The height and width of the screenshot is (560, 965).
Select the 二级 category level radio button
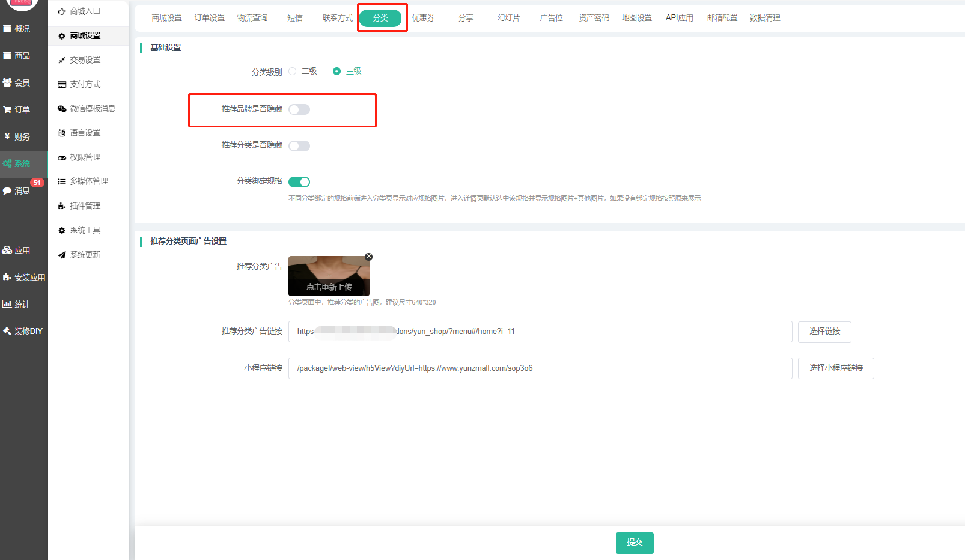[293, 72]
